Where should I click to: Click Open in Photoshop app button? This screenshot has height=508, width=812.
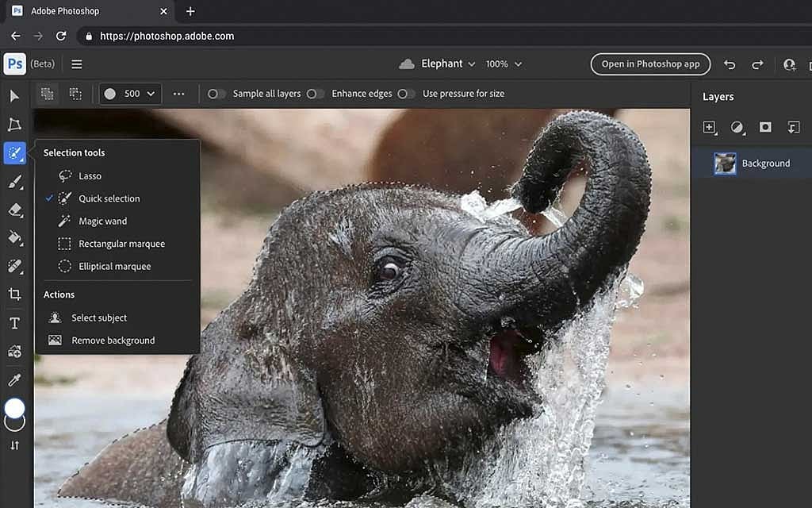650,64
